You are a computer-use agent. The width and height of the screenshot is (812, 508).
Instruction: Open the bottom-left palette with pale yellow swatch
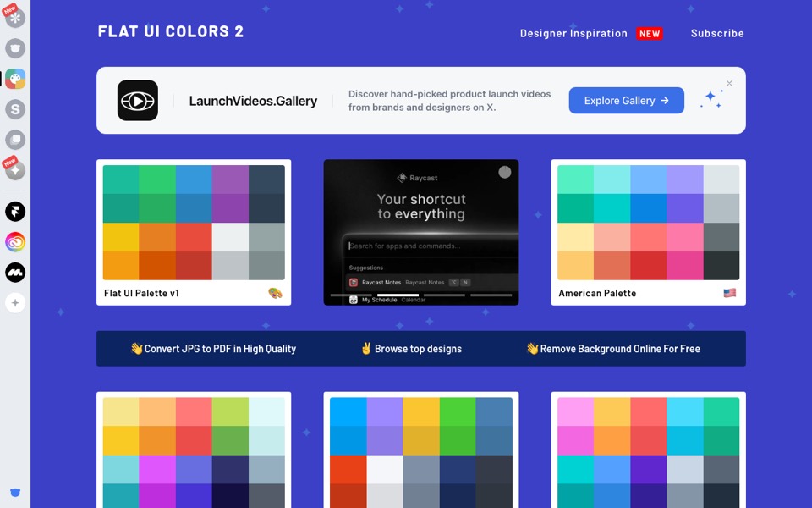tap(194, 450)
